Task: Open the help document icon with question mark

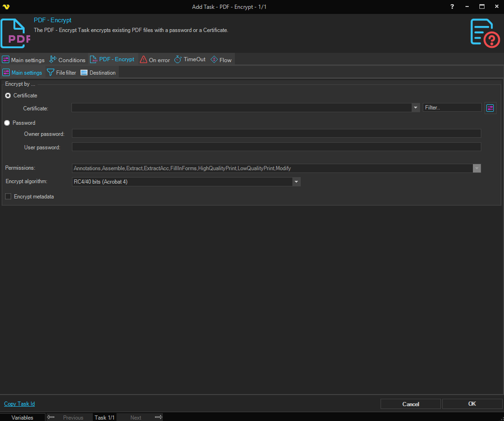Action: 485,32
